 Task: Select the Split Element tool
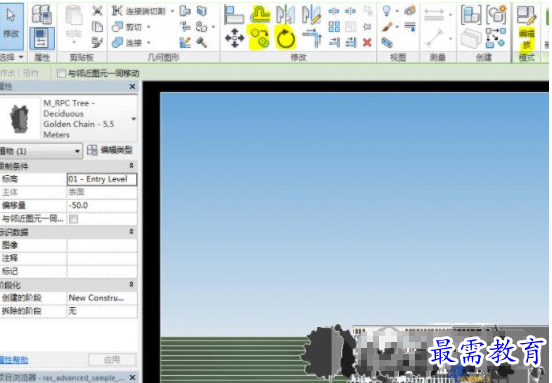pos(334,11)
